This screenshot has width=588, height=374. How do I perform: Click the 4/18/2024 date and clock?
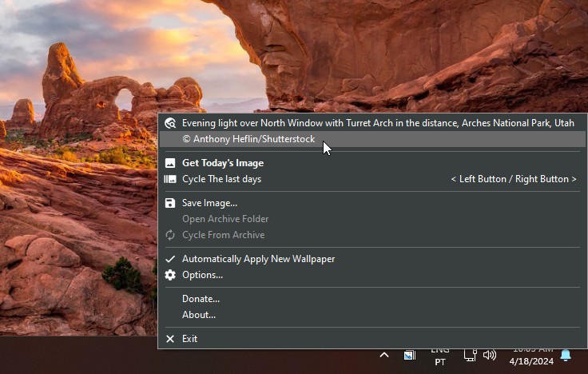pyautogui.click(x=531, y=356)
